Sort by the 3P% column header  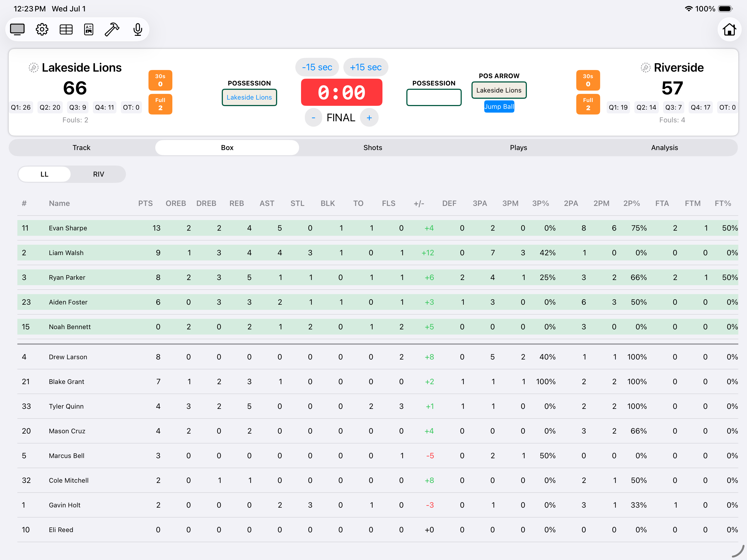pos(540,203)
